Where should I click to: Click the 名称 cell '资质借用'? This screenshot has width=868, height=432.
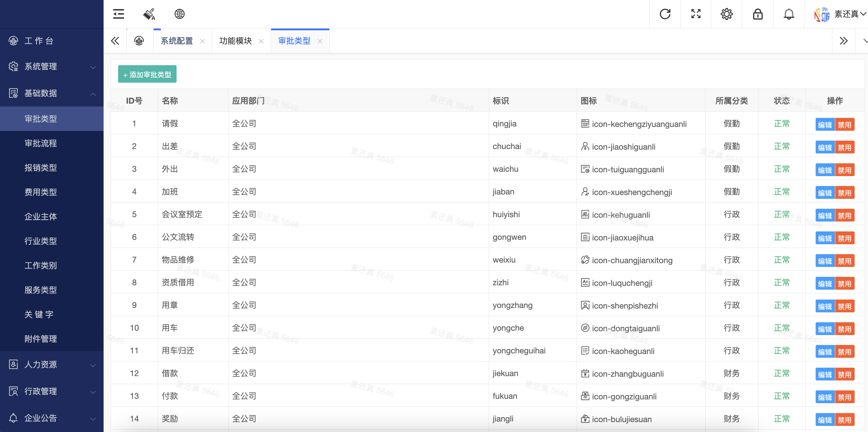[x=178, y=283]
